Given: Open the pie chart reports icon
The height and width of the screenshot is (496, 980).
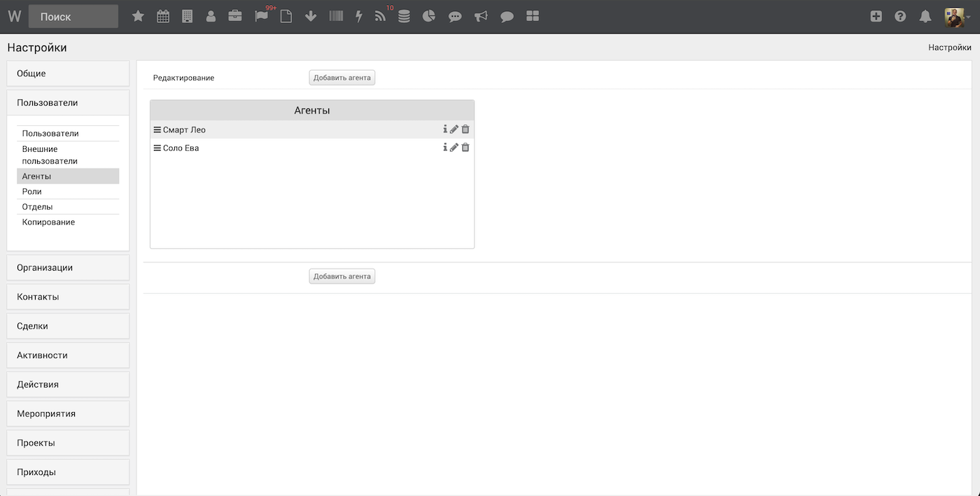Looking at the screenshot, I should [x=430, y=16].
